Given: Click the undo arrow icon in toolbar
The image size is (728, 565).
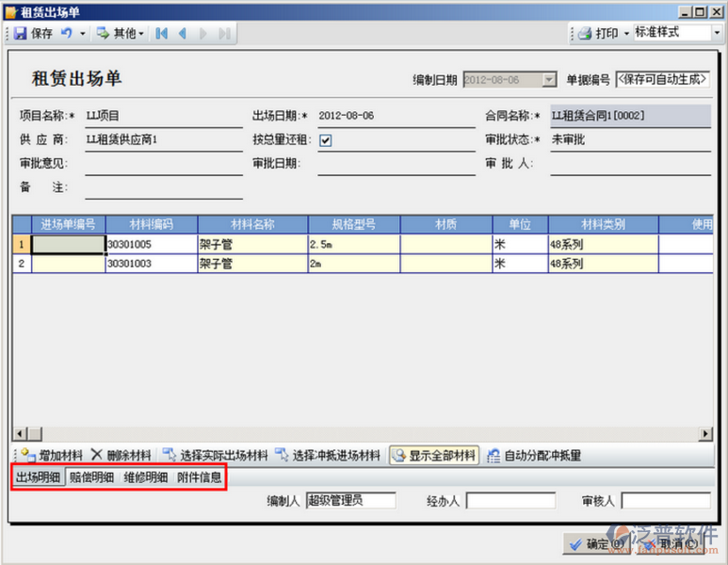Looking at the screenshot, I should pyautogui.click(x=67, y=33).
